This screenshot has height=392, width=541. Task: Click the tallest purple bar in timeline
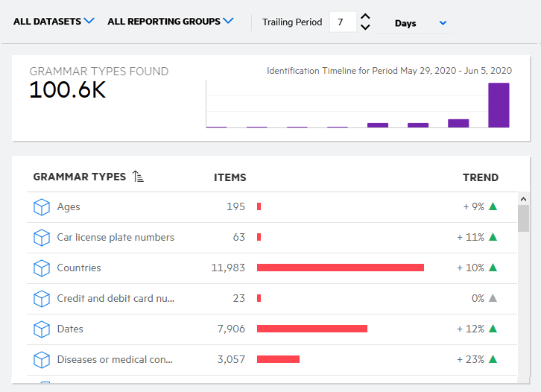pos(499,105)
